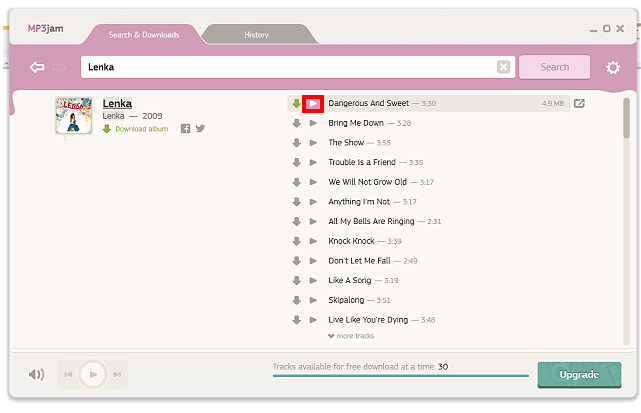Download Trouble Is a Friend track

[296, 162]
